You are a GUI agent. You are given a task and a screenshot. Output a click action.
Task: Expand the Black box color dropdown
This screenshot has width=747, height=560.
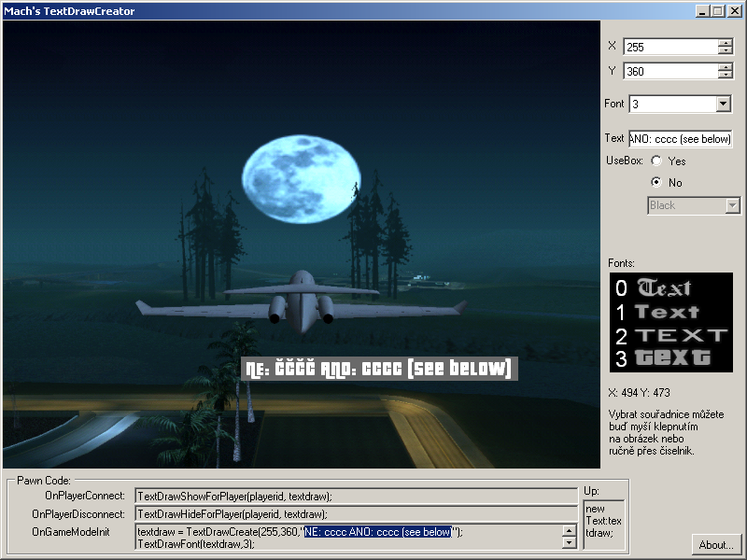(731, 205)
